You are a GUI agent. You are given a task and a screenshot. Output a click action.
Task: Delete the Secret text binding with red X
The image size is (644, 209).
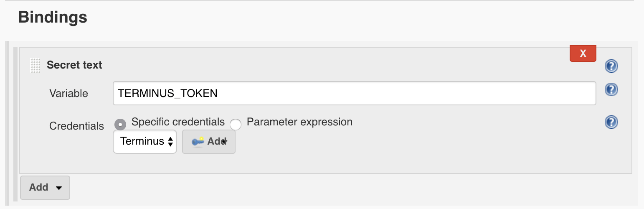(x=583, y=54)
